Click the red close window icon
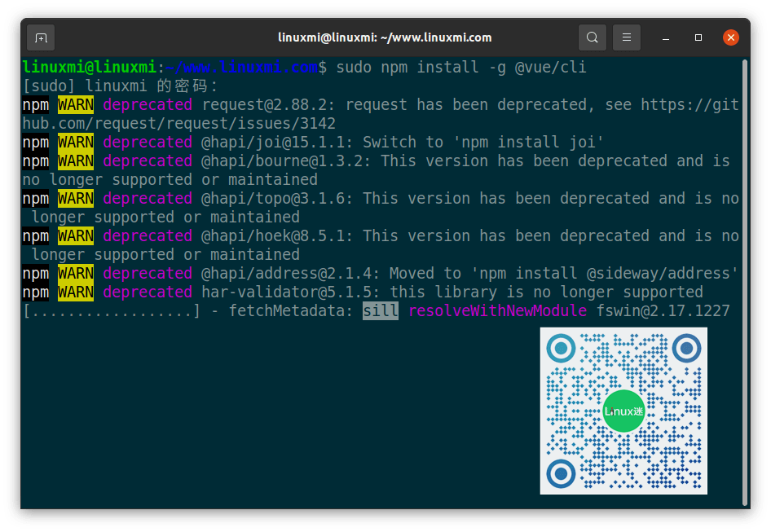The width and height of the screenshot is (771, 532). (x=731, y=37)
